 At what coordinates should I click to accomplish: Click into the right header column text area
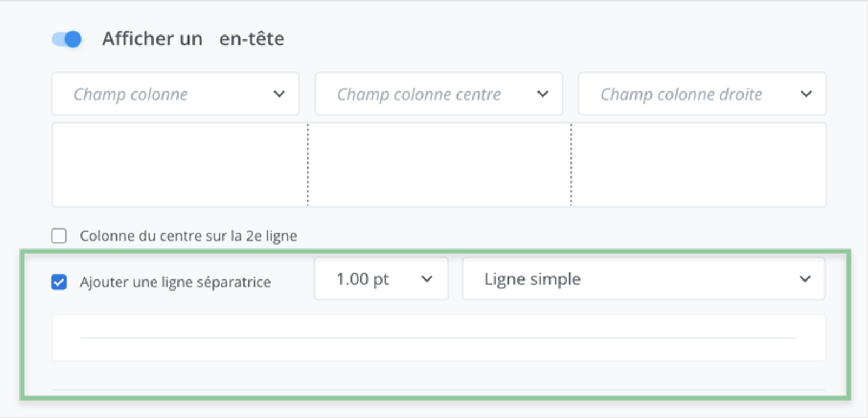698,165
